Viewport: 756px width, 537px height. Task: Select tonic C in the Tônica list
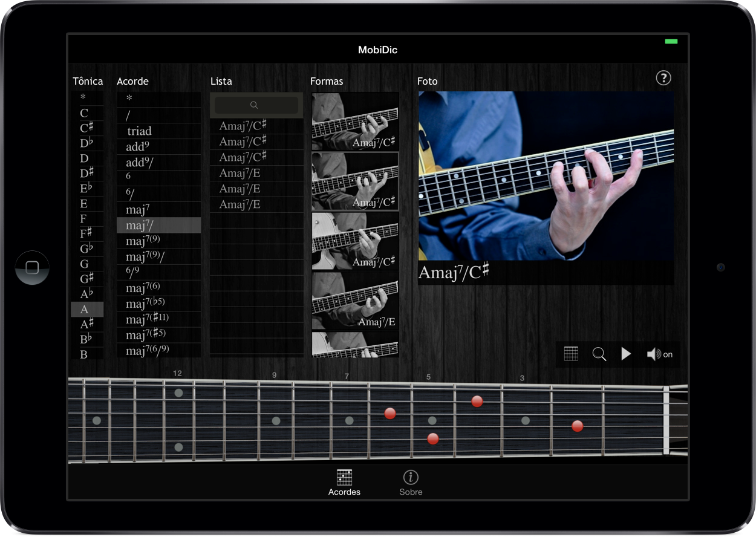coord(87,113)
